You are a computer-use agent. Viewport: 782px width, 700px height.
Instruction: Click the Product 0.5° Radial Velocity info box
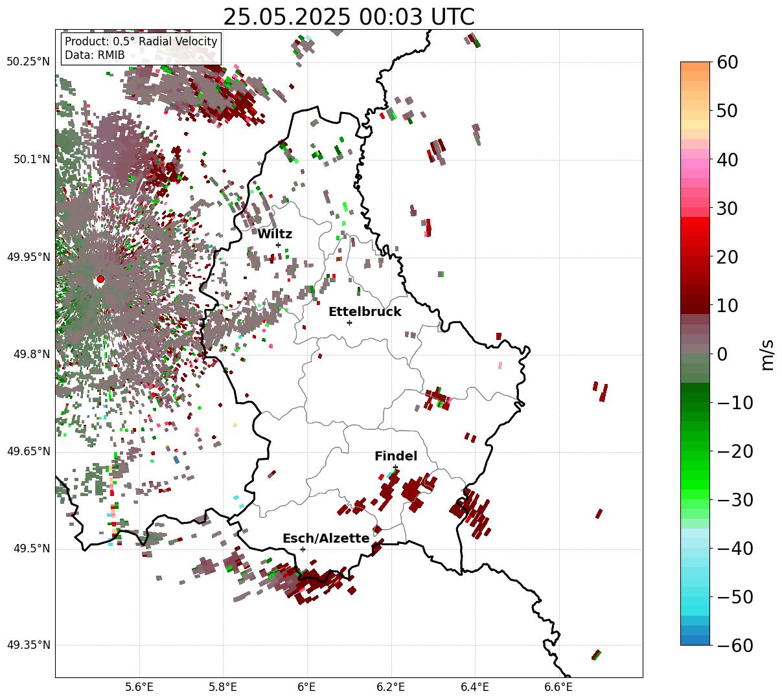click(x=141, y=49)
